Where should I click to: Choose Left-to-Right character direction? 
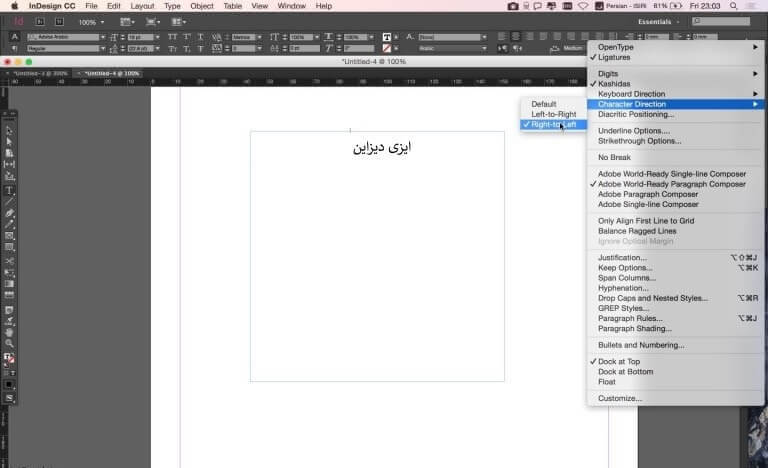(x=553, y=114)
